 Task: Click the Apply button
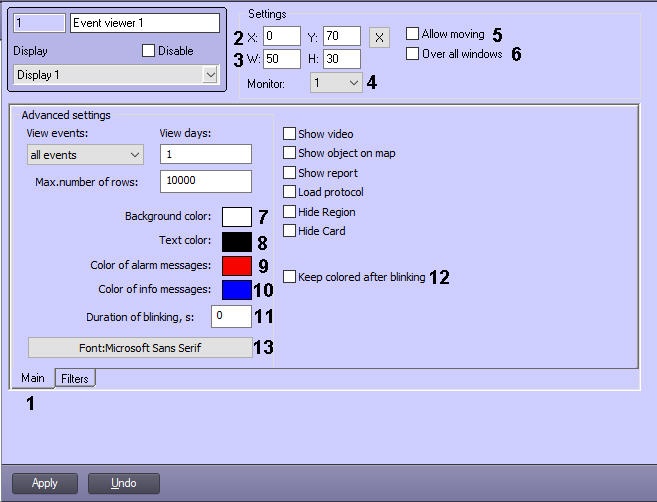pos(45,483)
